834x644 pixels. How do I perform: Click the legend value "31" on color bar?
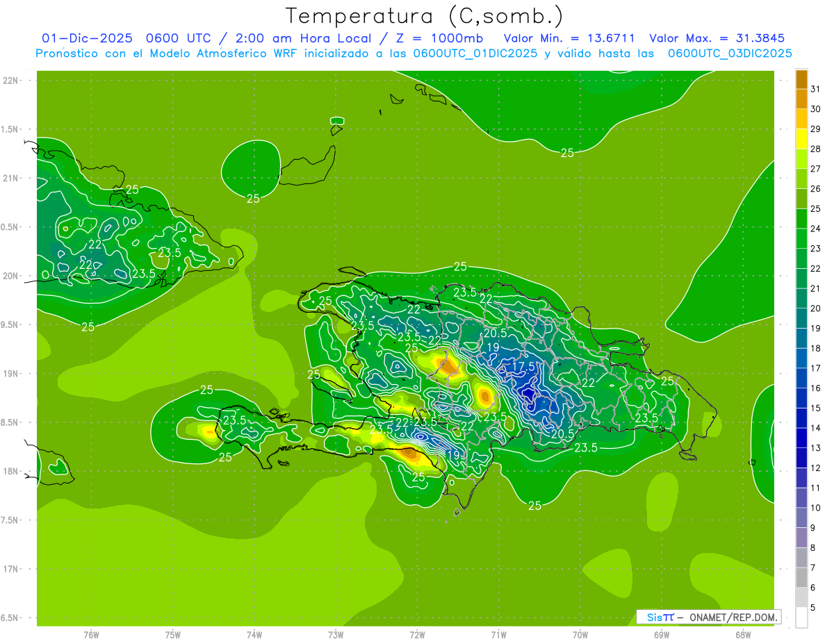pos(816,89)
